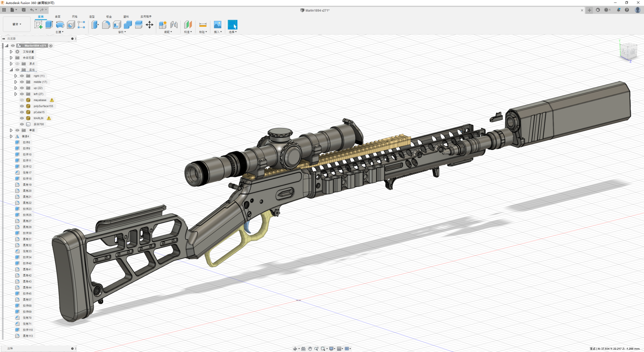Activate the Fillet tool
Image resolution: width=644 pixels, height=352 pixels.
tap(106, 25)
